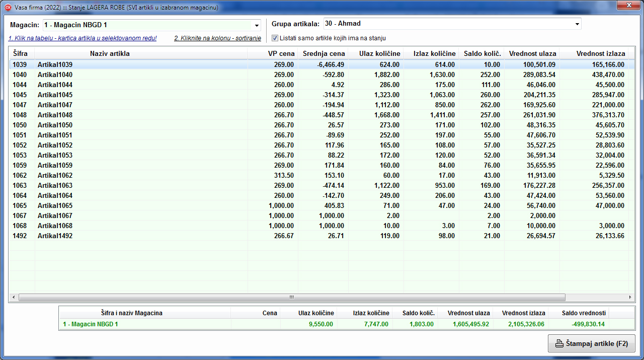Select the Artikal1051 name cell
Viewport: 644px width, 360px height.
(x=141, y=135)
